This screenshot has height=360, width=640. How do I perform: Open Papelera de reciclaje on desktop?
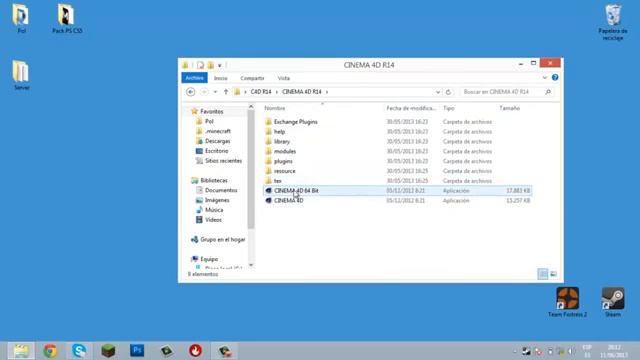(613, 22)
